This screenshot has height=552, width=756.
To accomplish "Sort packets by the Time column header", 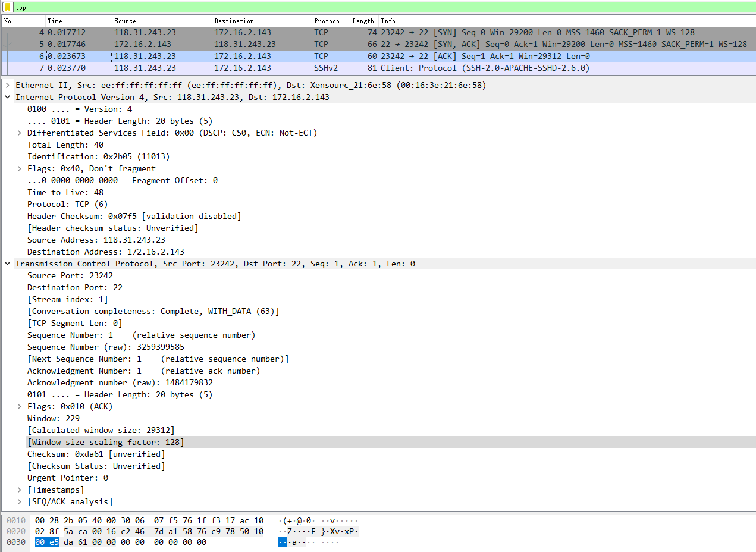I will pos(78,21).
